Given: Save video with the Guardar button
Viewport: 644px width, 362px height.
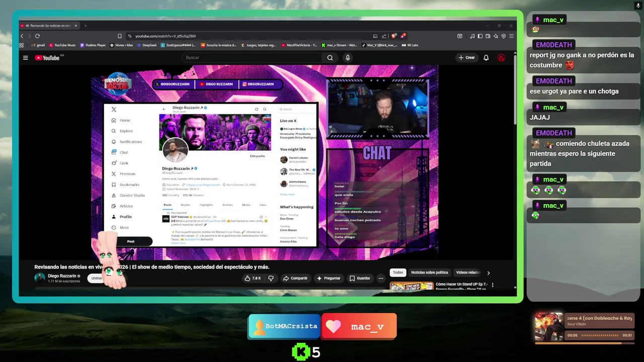Looking at the screenshot, I should pyautogui.click(x=360, y=278).
